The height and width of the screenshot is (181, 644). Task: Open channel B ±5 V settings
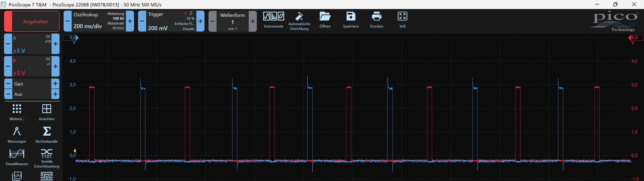click(31, 66)
